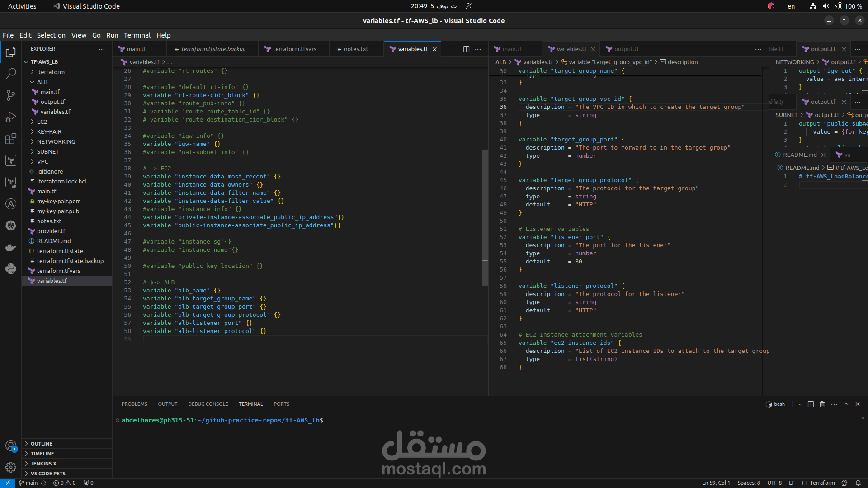Open the new terminal launch profile dropdown
868x488 pixels.
[800, 404]
